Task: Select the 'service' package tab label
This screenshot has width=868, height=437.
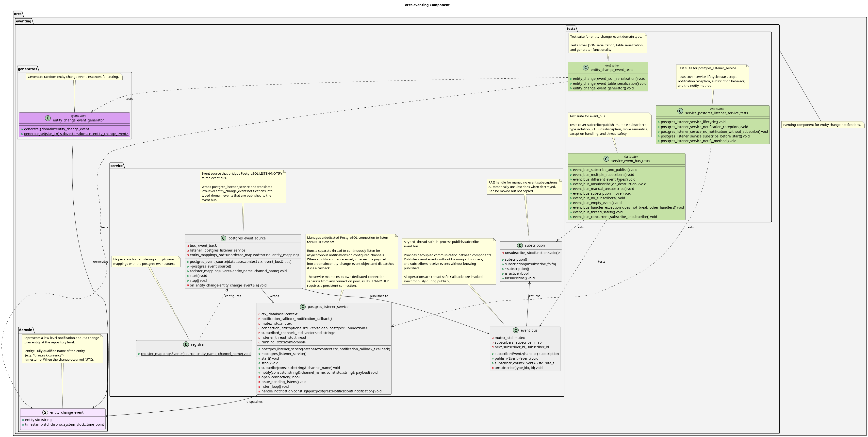Action: [116, 166]
